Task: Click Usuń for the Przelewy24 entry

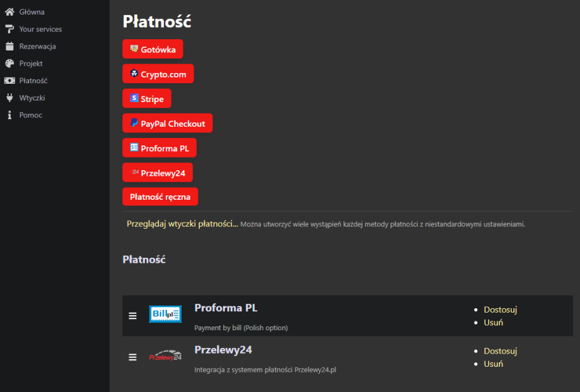Action: tap(493, 364)
